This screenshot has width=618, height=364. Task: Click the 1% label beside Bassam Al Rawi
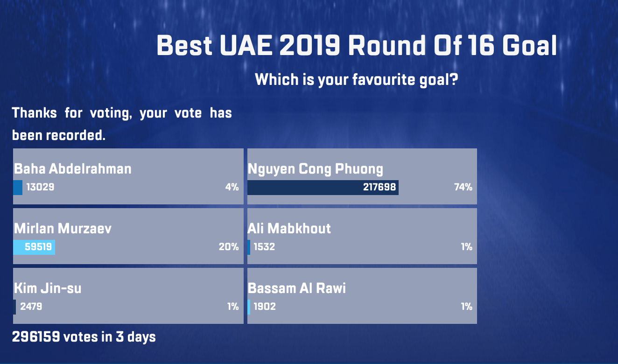pyautogui.click(x=466, y=307)
